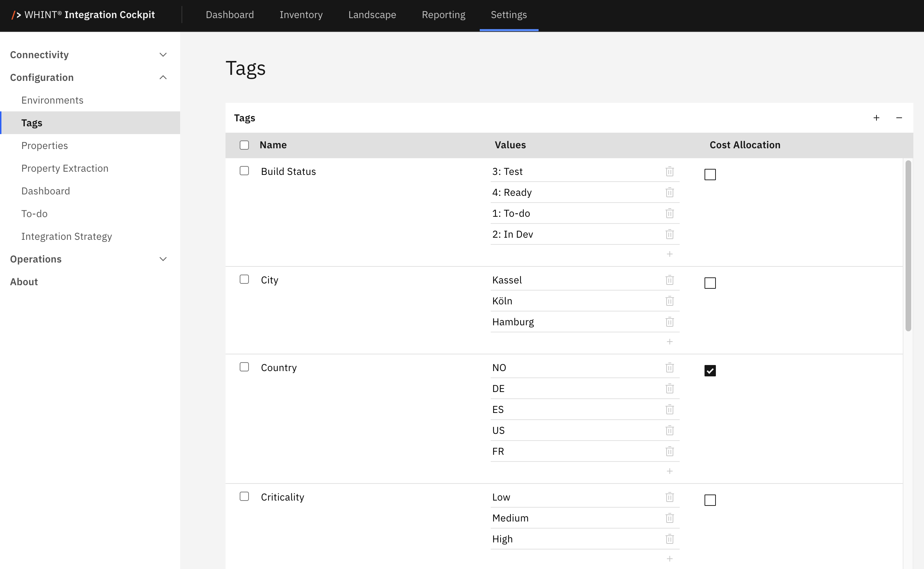Edit the Build Status tag name

289,171
